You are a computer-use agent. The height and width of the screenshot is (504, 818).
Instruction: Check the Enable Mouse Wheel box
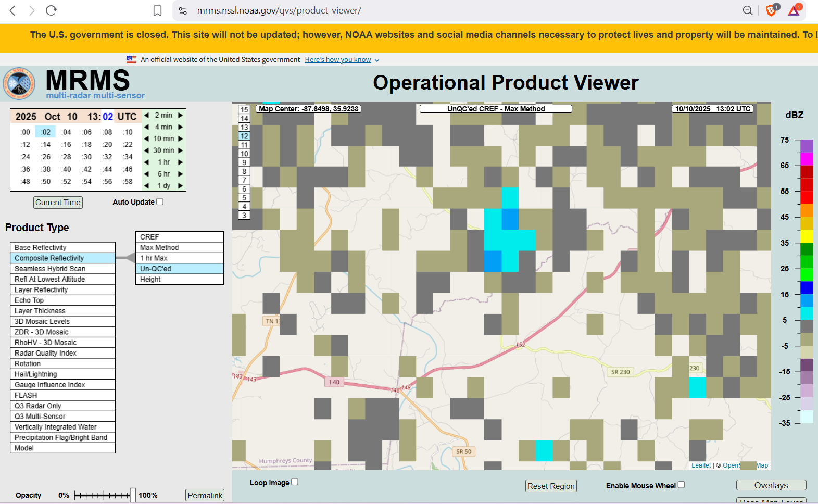coord(681,485)
